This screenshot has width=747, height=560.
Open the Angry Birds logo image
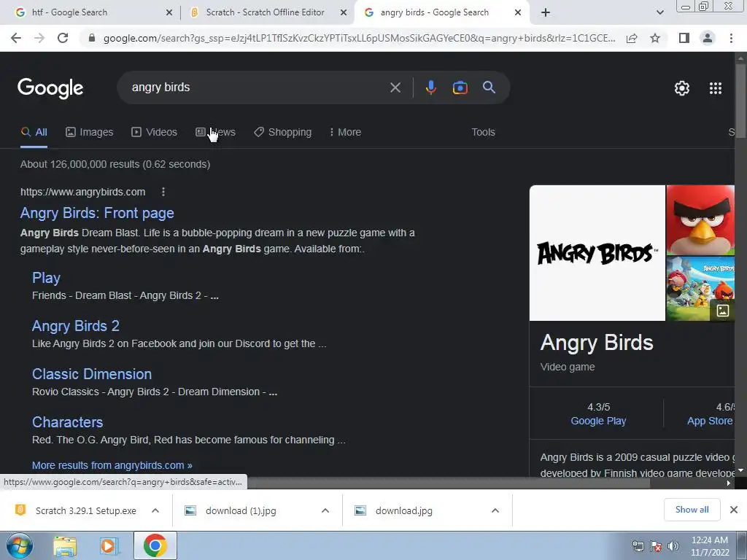pyautogui.click(x=597, y=253)
